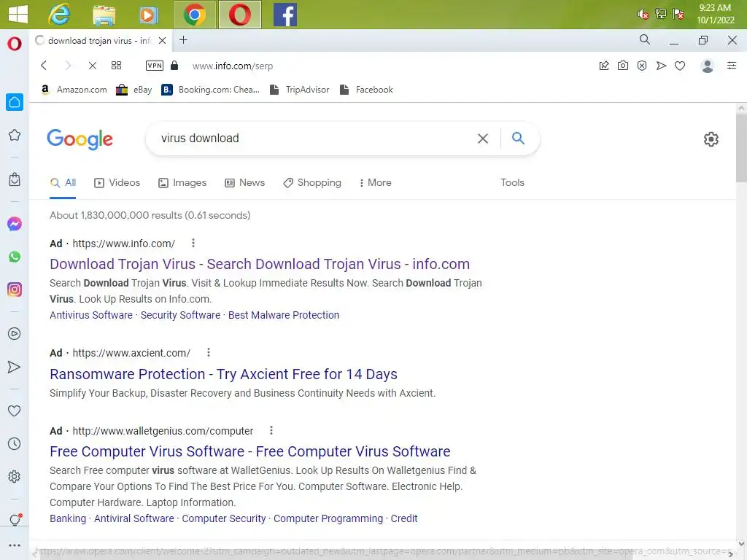Switch to the News tab

(245, 183)
